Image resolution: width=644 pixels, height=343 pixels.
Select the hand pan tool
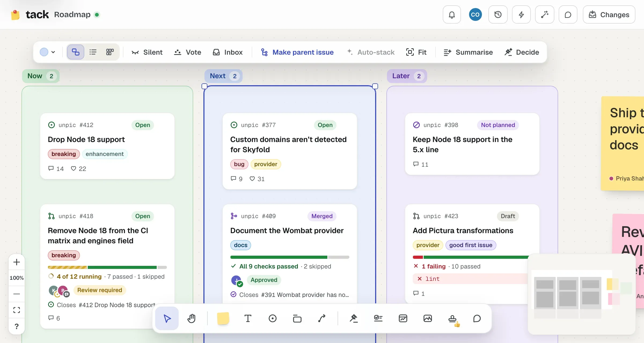point(191,318)
